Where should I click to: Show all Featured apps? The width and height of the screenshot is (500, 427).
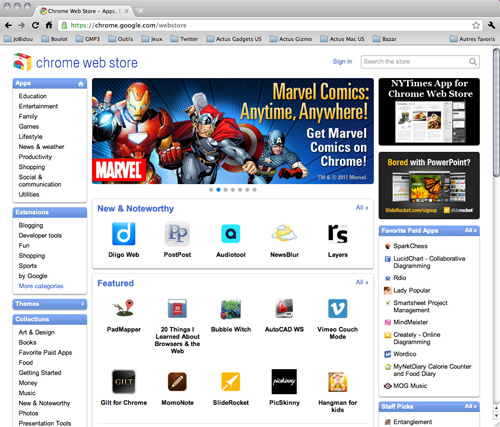coord(362,282)
